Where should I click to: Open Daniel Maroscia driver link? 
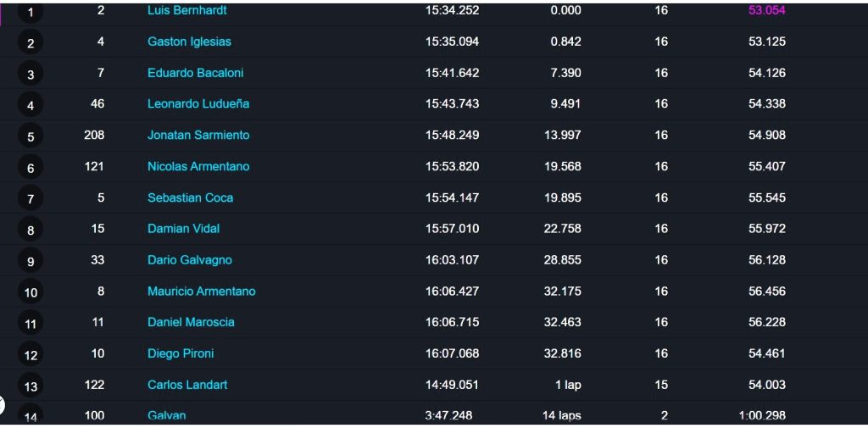tap(191, 322)
